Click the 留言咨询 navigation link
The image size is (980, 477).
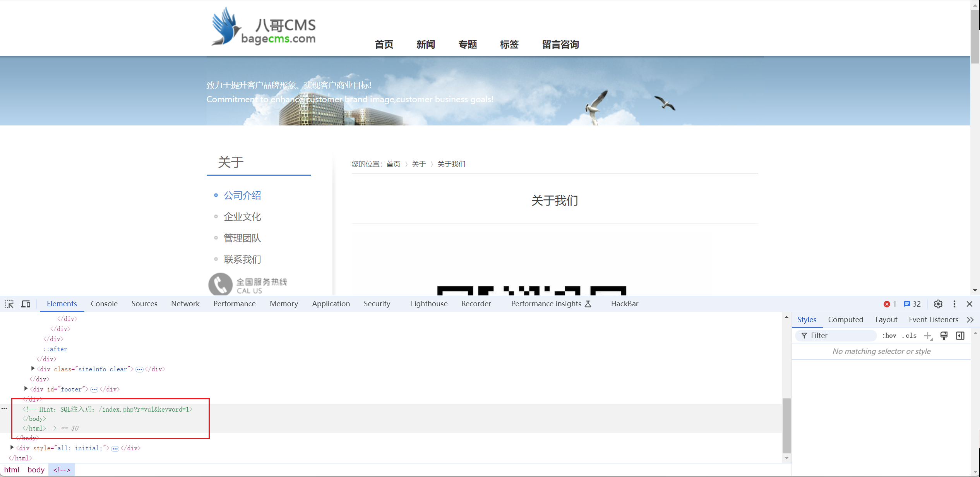coord(560,45)
